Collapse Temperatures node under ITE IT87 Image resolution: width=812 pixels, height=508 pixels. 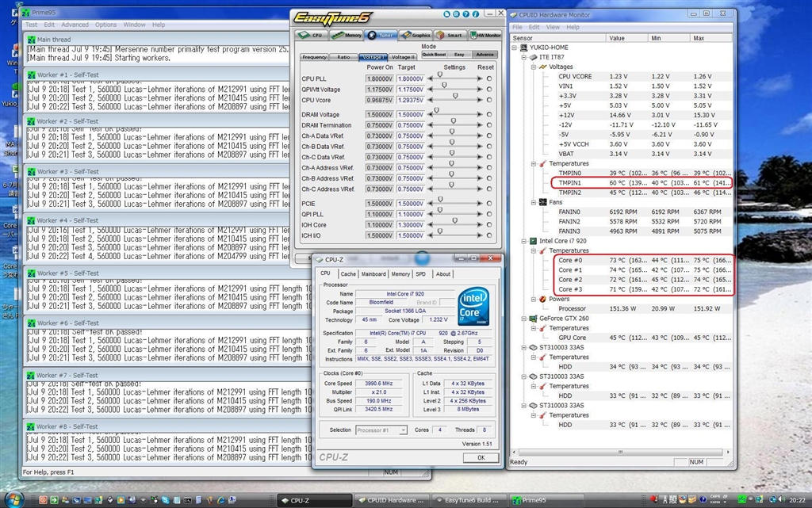534,163
